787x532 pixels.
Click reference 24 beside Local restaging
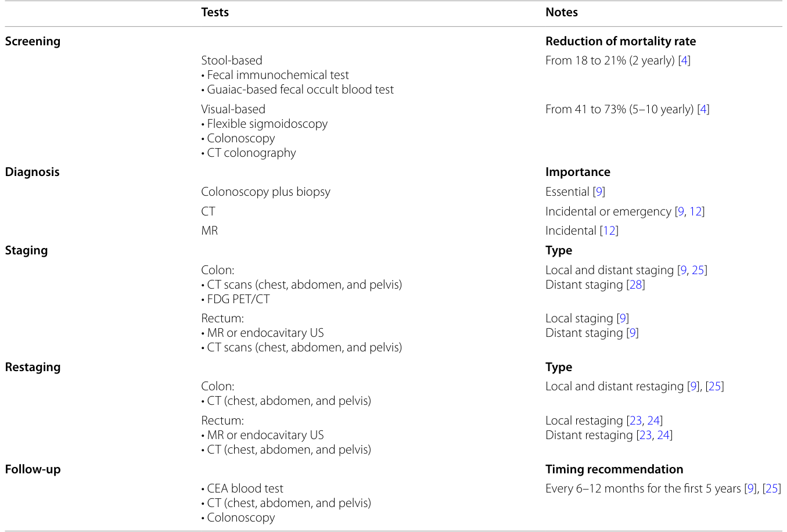[653, 420]
